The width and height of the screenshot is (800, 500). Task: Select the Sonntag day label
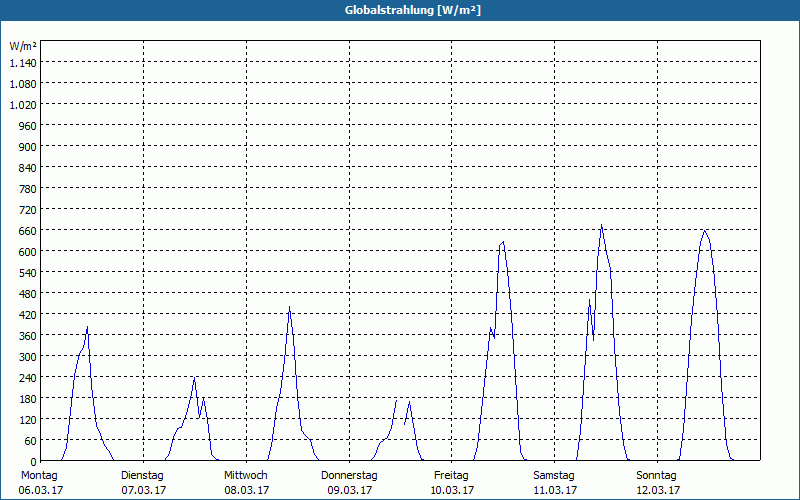[x=657, y=476]
